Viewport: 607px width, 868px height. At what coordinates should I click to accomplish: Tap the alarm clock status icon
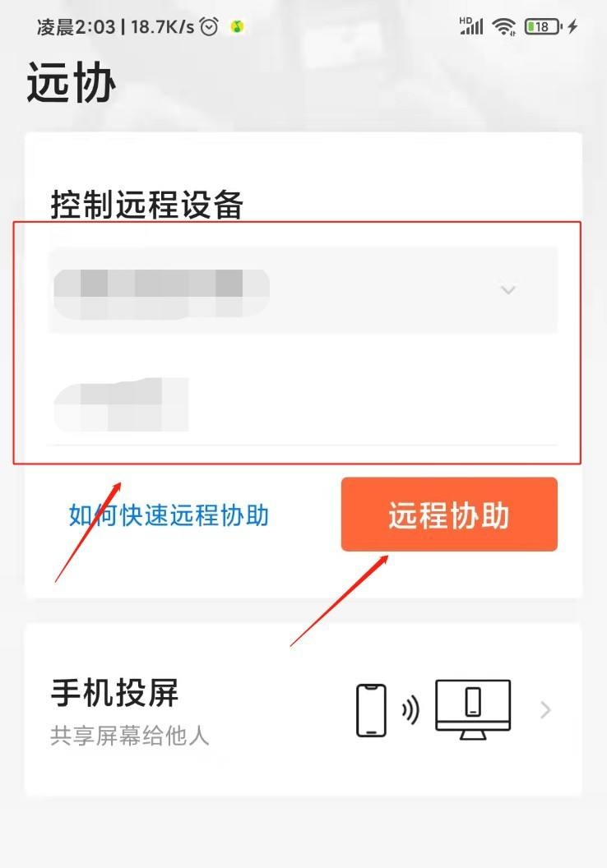[210, 26]
